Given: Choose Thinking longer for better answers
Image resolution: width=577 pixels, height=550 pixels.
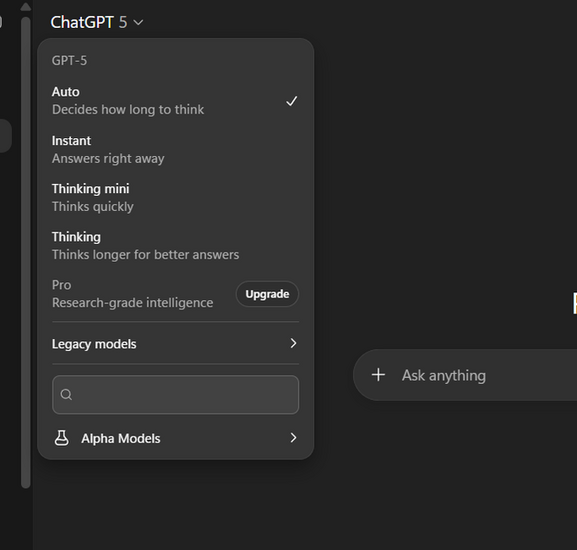Looking at the screenshot, I should click(176, 246).
